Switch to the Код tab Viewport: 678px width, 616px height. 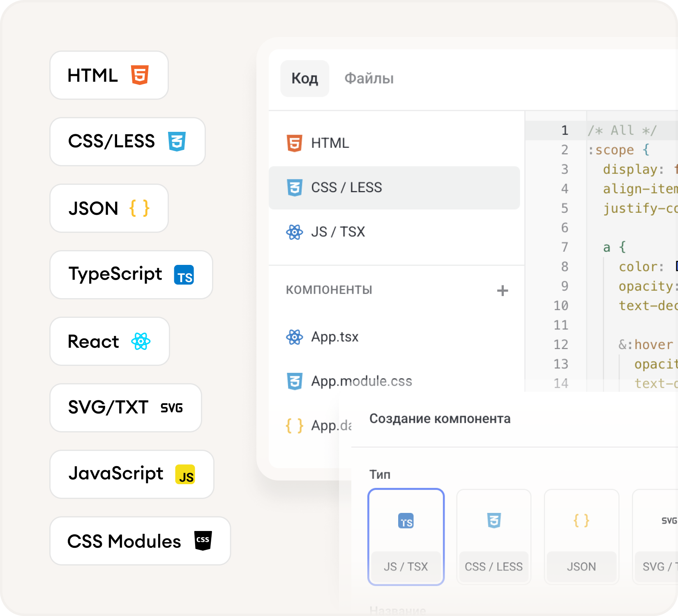(x=305, y=78)
